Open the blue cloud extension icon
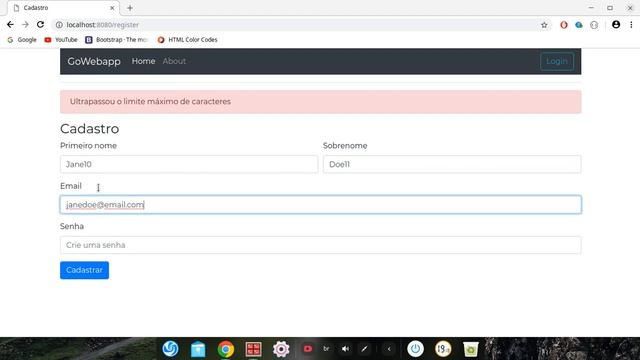The height and width of the screenshot is (360, 640). (x=579, y=25)
